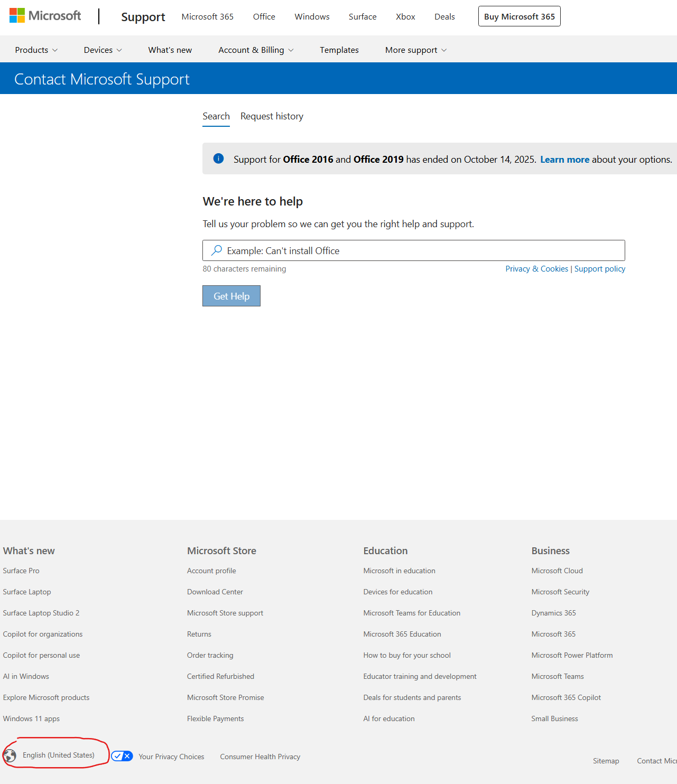Change language from English (United States)
This screenshot has width=677, height=784.
59,755
